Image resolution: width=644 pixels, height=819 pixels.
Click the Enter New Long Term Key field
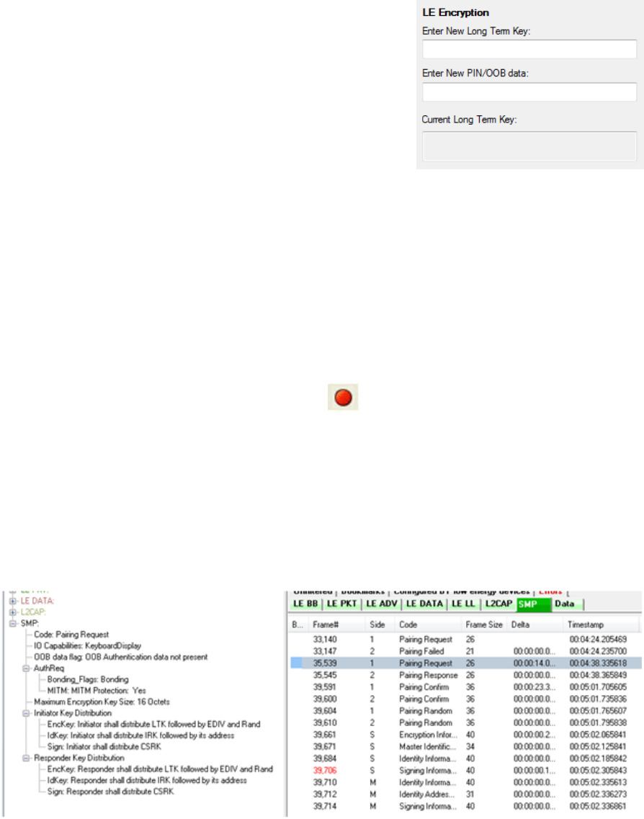[529, 49]
